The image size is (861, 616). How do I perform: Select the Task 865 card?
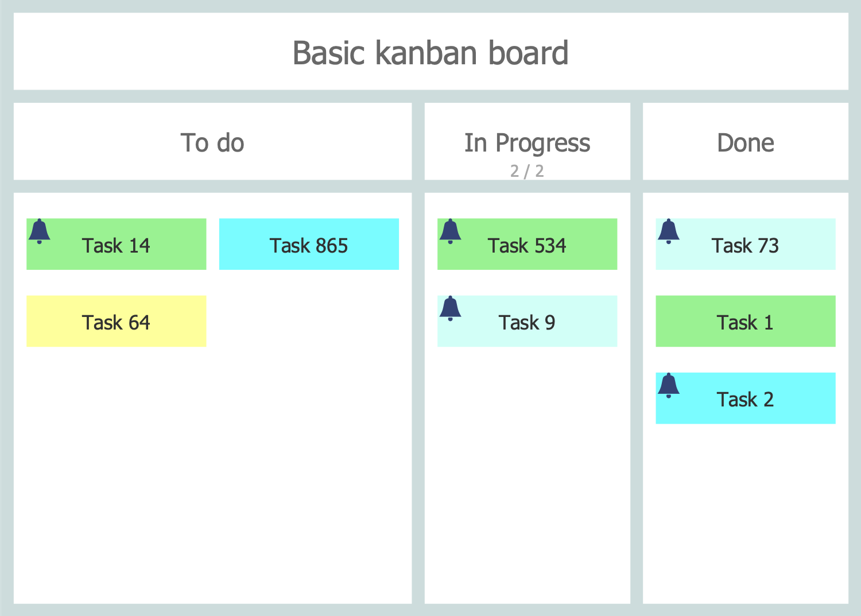[309, 245]
